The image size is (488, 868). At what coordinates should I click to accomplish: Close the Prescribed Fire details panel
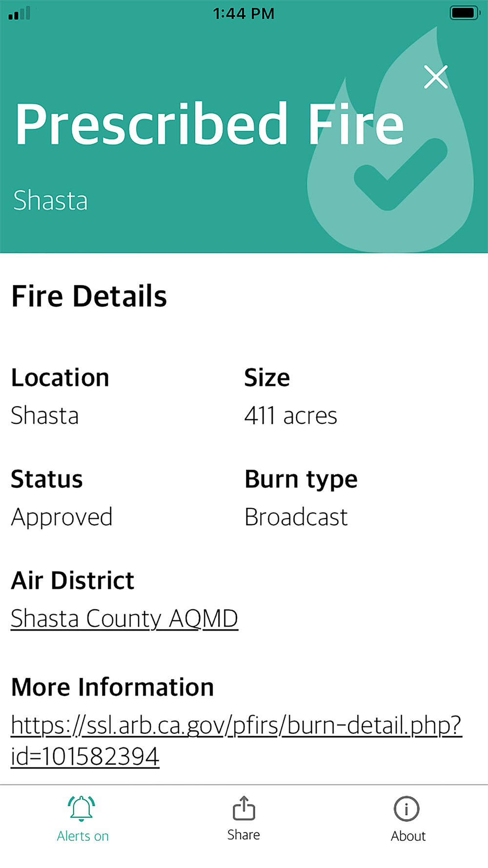click(436, 77)
